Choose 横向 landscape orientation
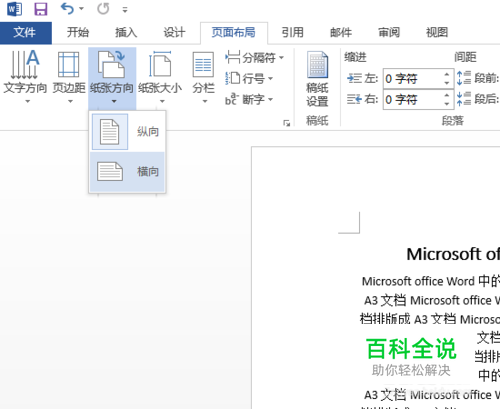 127,172
